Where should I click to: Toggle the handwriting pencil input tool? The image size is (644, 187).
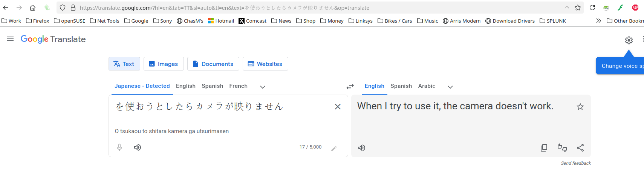click(x=334, y=148)
